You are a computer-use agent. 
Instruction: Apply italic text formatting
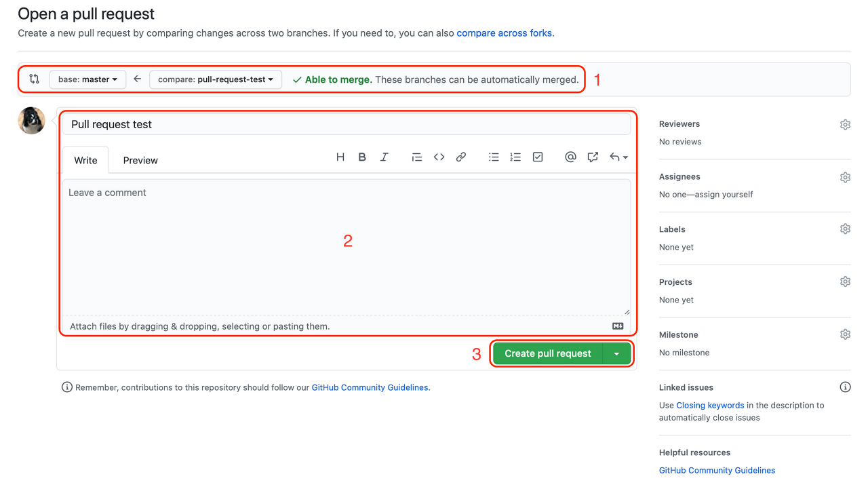tap(384, 157)
